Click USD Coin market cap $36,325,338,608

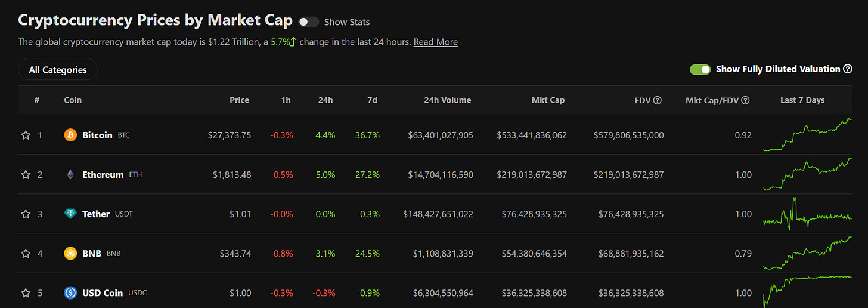tap(534, 293)
